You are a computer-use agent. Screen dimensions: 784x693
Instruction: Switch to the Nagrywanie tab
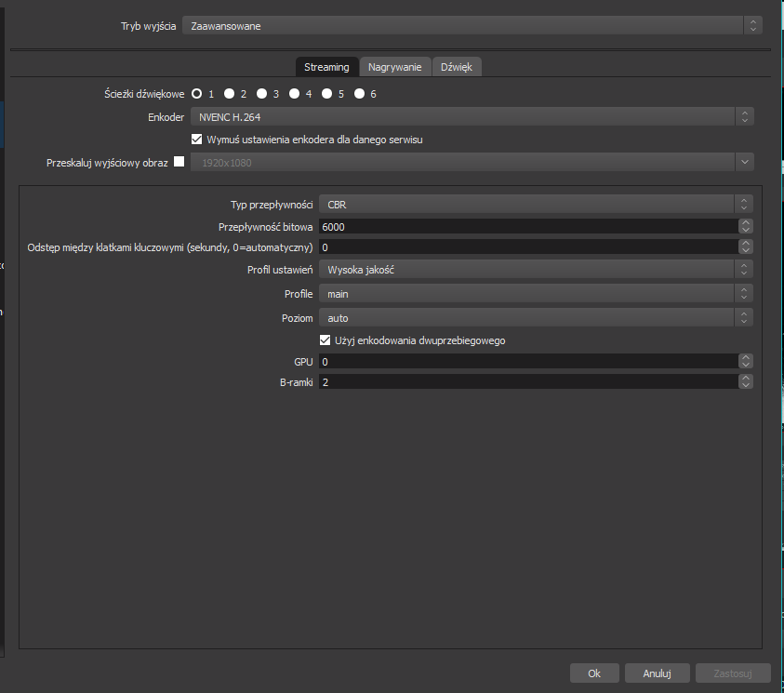click(x=394, y=67)
